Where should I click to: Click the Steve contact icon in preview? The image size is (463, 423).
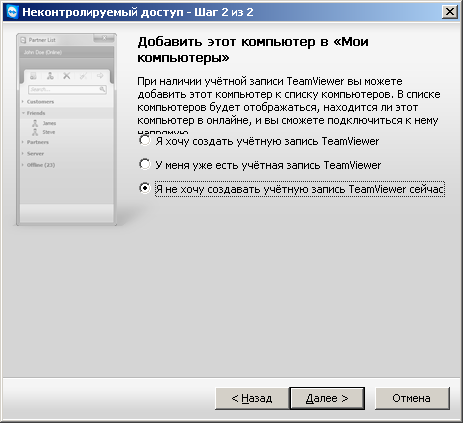(35, 132)
